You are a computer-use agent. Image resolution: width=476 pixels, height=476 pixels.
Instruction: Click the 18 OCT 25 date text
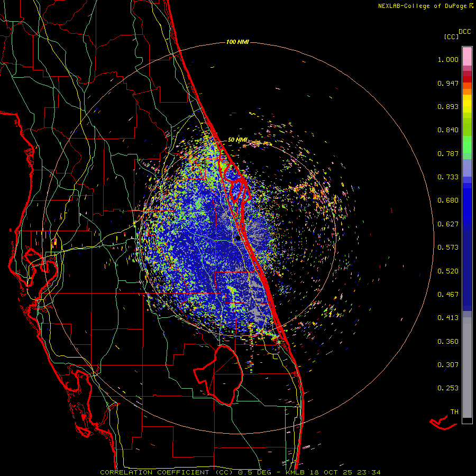[331, 472]
